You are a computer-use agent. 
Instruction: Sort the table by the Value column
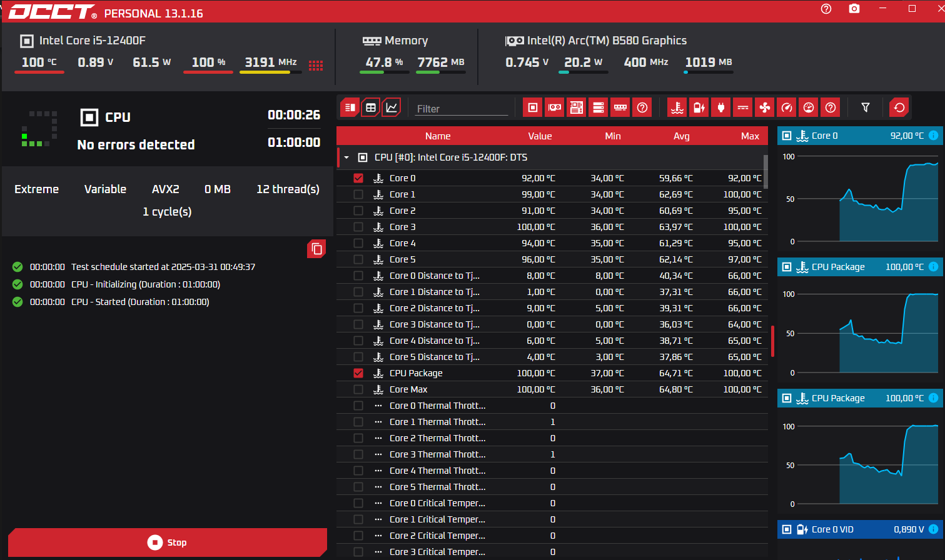[x=540, y=136]
